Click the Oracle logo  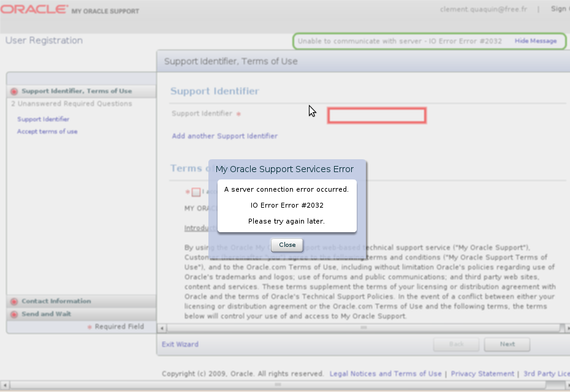point(34,9)
